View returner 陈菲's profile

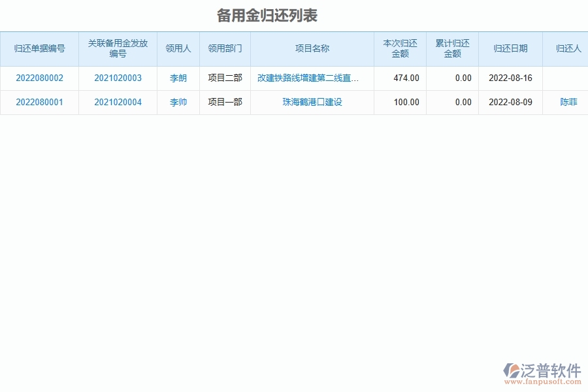pyautogui.click(x=567, y=102)
